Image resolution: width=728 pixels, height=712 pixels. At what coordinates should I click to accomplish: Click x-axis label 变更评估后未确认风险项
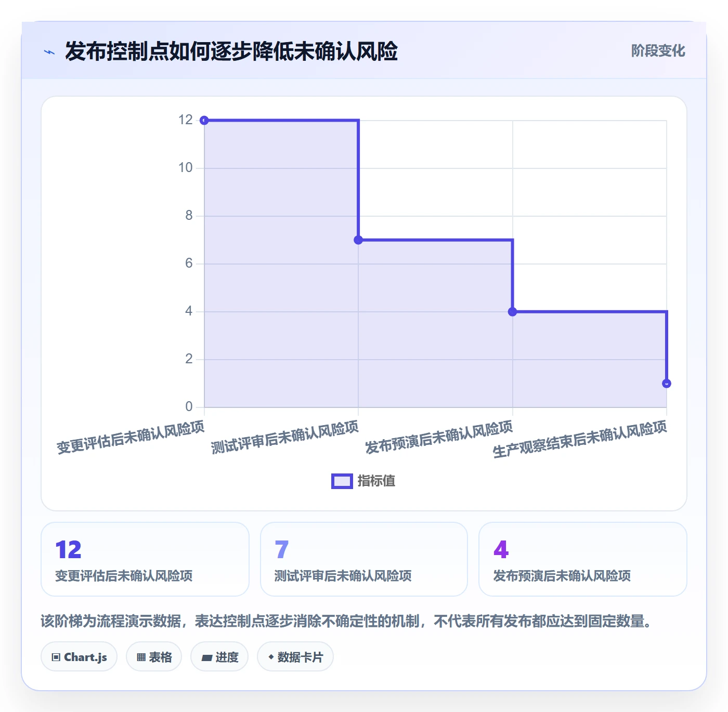point(131,438)
